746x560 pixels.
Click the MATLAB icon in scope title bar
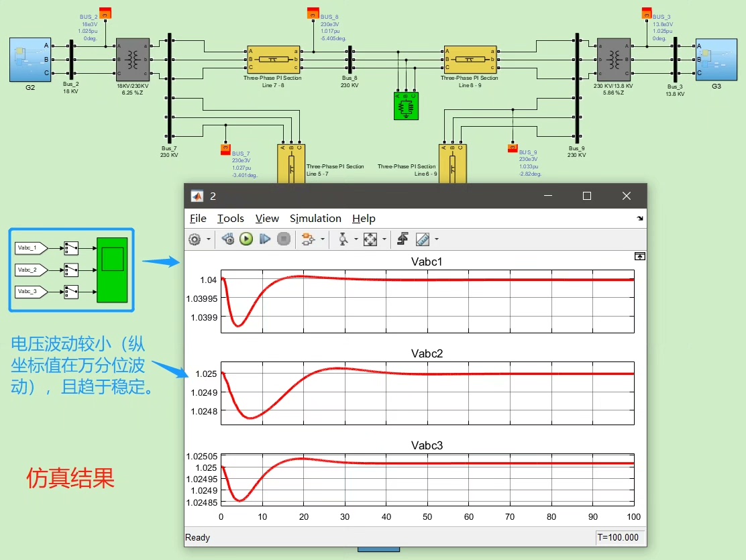coord(197,196)
